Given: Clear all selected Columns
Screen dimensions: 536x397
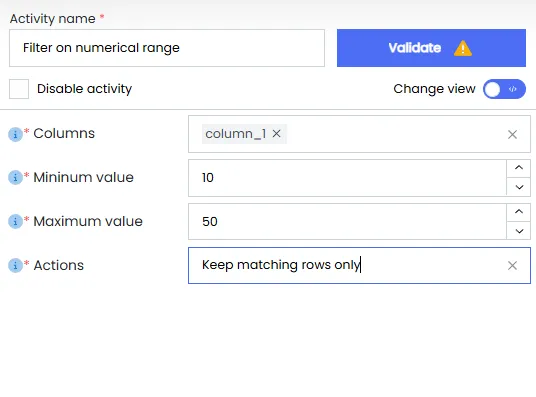Looking at the screenshot, I should point(512,134).
